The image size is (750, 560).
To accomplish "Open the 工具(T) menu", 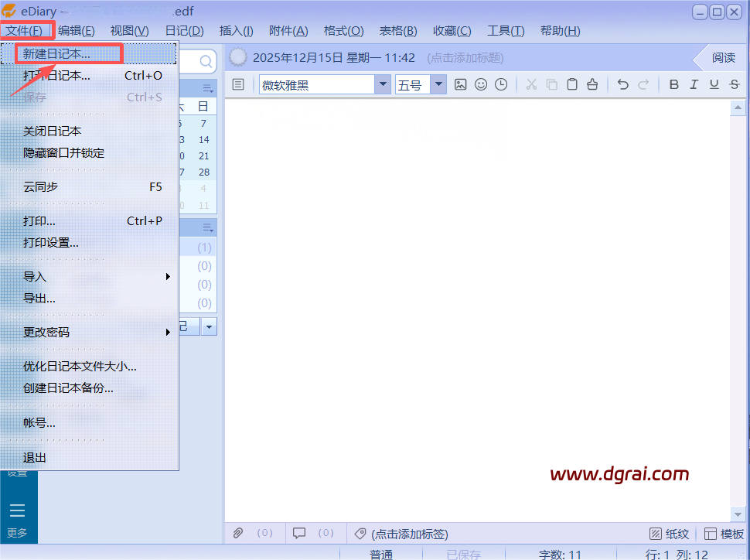I will [506, 31].
